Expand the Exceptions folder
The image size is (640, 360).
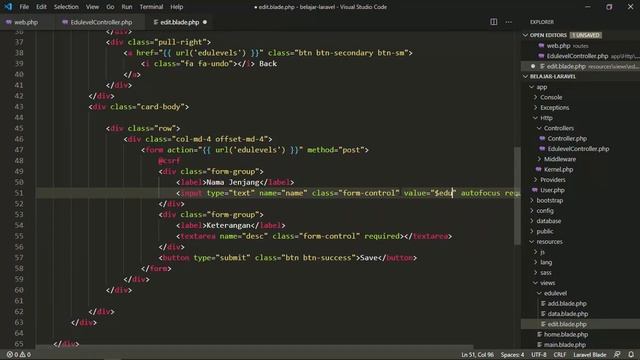[x=554, y=107]
